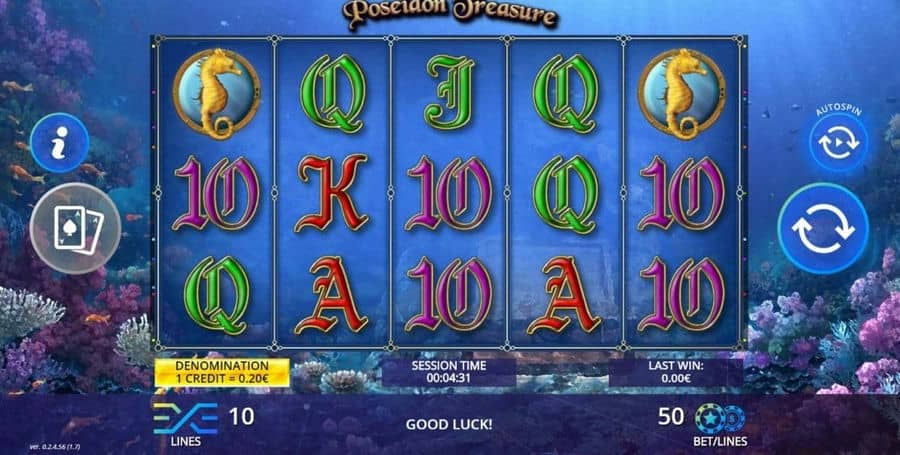This screenshot has width=900, height=455.
Task: Open the gamble cards feature
Action: coord(75,228)
